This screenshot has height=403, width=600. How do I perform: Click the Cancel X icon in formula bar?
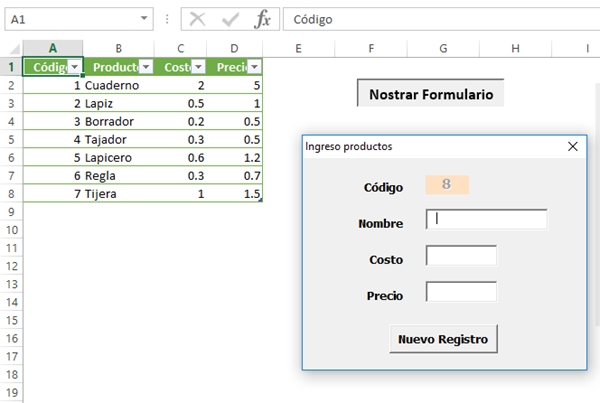[198, 20]
